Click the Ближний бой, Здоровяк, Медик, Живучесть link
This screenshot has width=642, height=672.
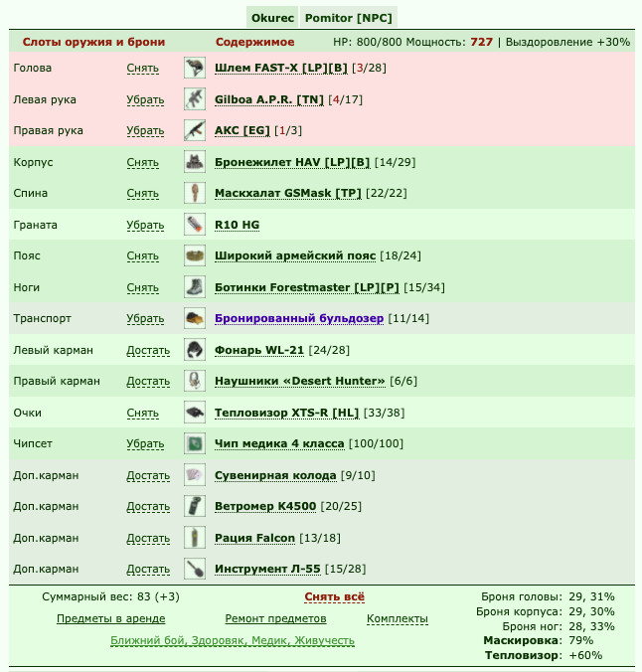(x=233, y=641)
